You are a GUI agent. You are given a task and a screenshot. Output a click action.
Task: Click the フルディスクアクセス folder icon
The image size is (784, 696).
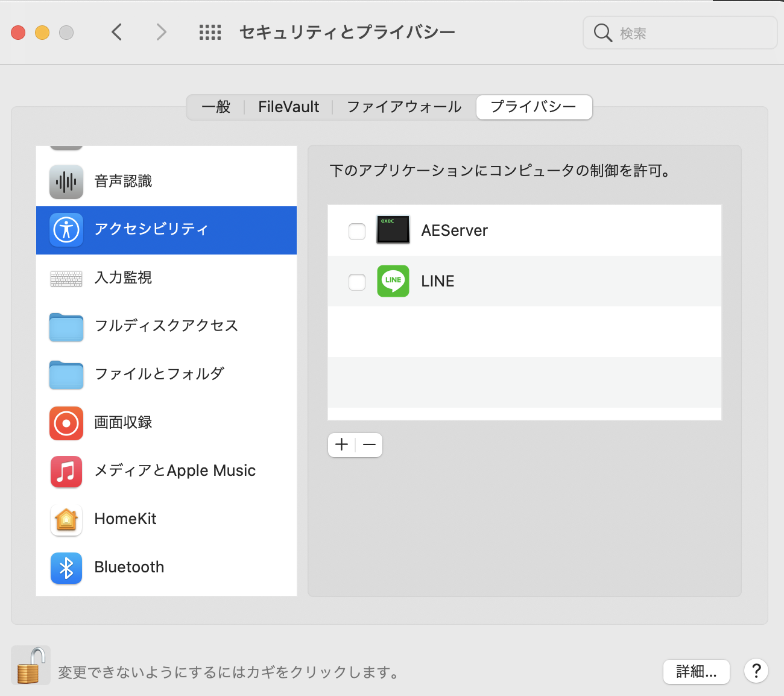tap(66, 327)
